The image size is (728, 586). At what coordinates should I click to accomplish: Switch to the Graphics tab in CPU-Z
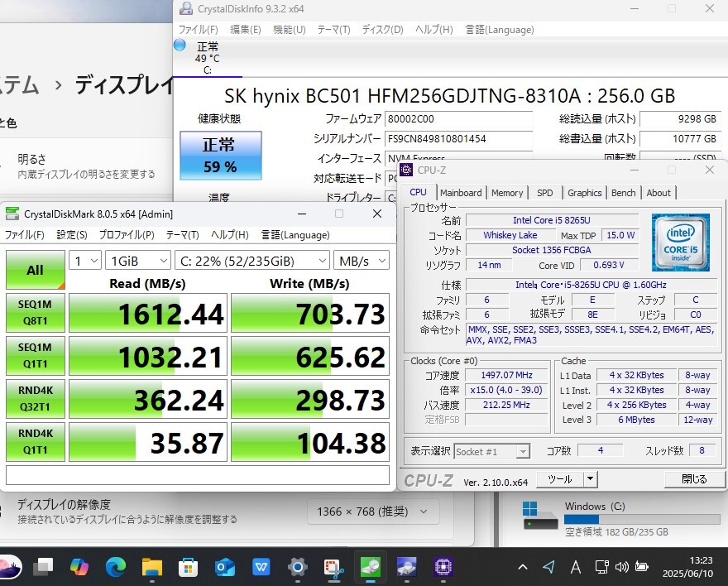(585, 193)
